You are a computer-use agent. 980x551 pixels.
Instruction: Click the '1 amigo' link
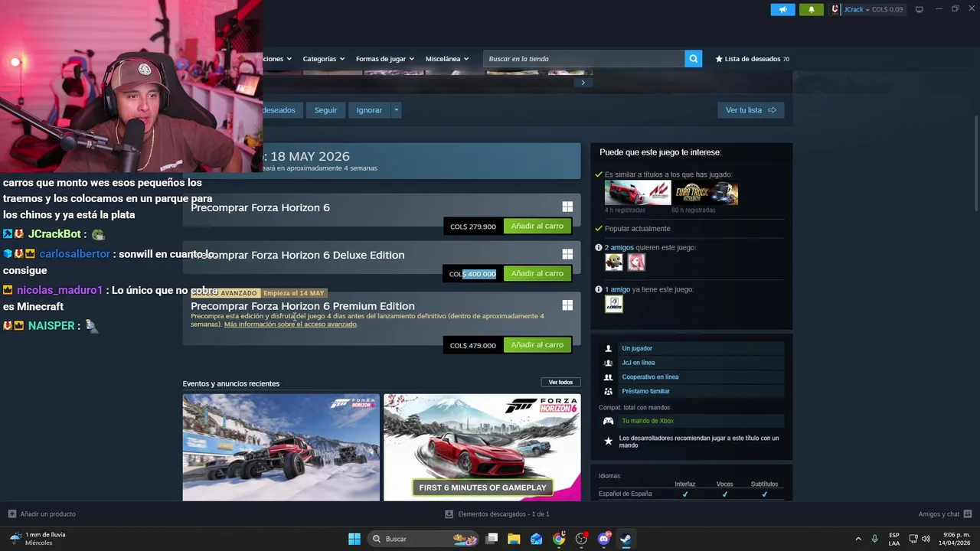point(617,289)
